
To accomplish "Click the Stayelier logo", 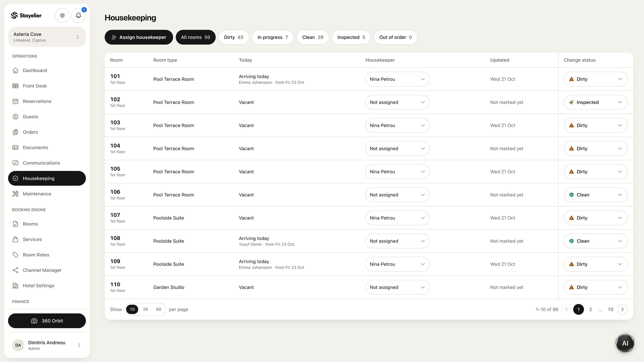I will coord(26,15).
